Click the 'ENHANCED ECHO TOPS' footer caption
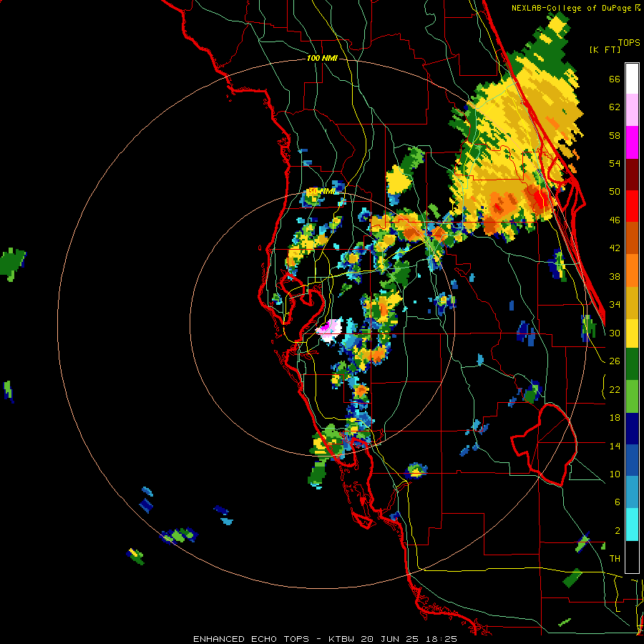 point(251,639)
